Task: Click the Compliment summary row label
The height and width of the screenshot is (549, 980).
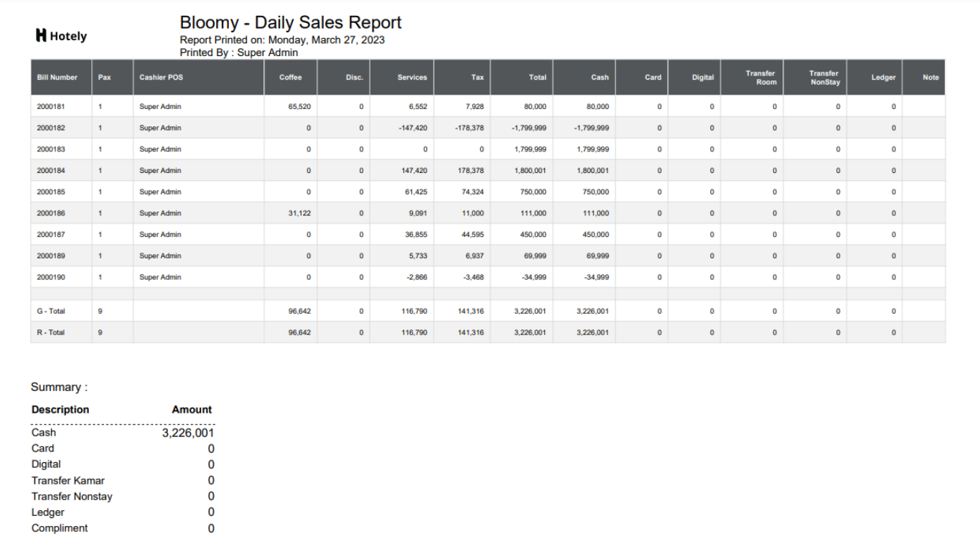Action: coord(60,528)
